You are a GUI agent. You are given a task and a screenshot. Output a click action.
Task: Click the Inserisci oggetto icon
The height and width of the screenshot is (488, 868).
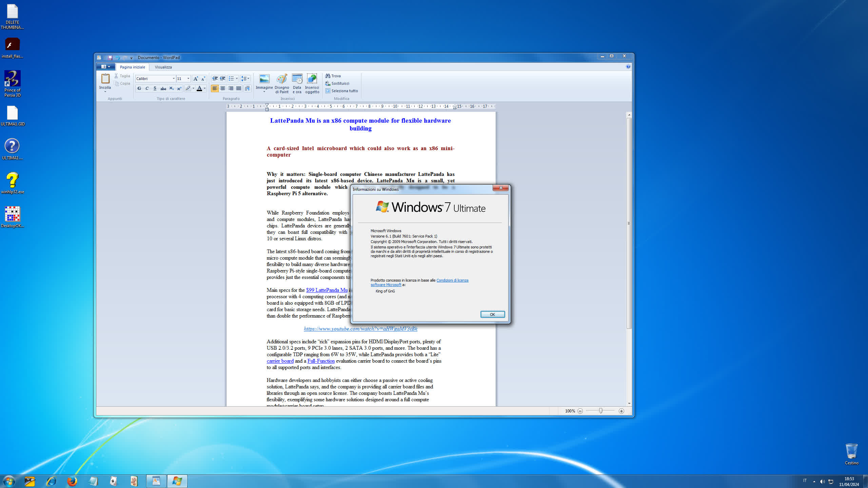tap(312, 80)
